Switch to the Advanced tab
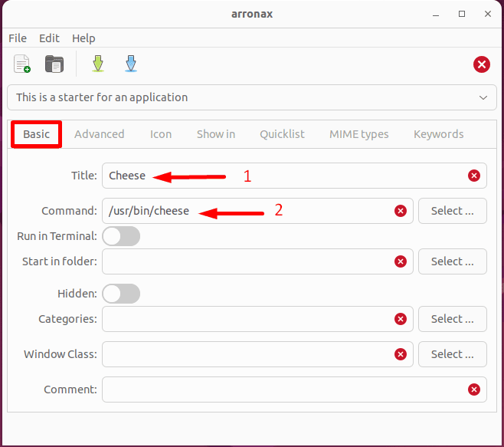Image resolution: width=504 pixels, height=447 pixels. 100,134
